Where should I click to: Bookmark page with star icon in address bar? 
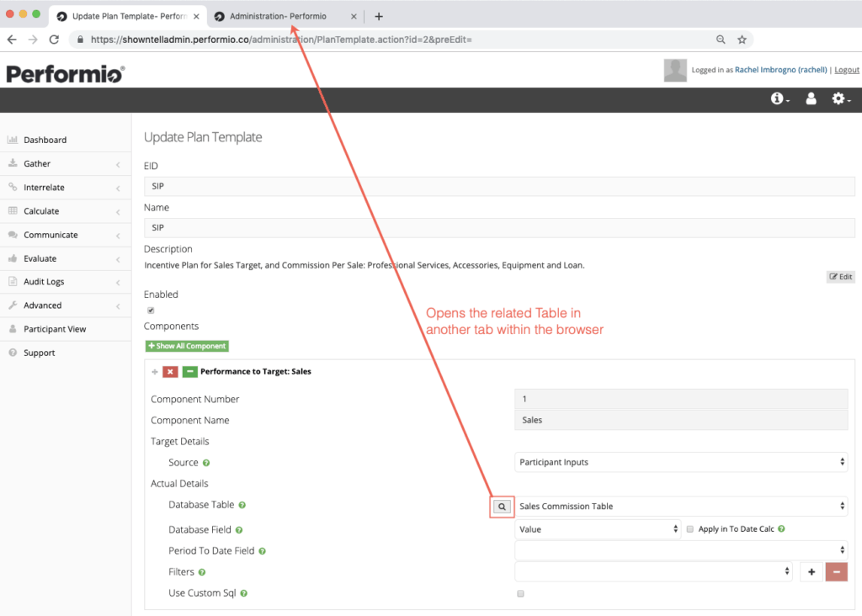(x=742, y=40)
